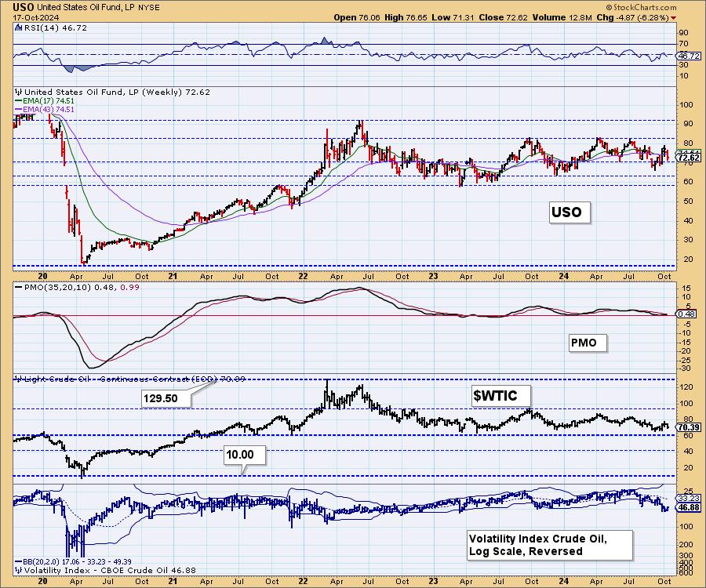
Task: Click the red down arrow beside Chg
Action: (673, 18)
